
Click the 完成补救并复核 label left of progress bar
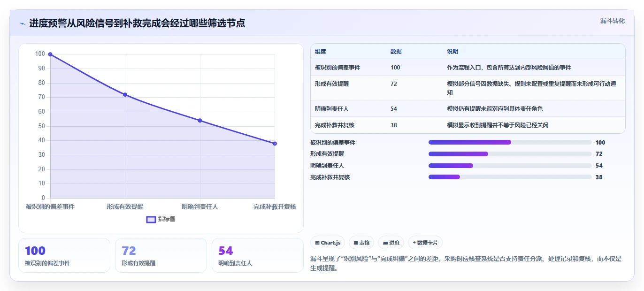[x=330, y=177]
